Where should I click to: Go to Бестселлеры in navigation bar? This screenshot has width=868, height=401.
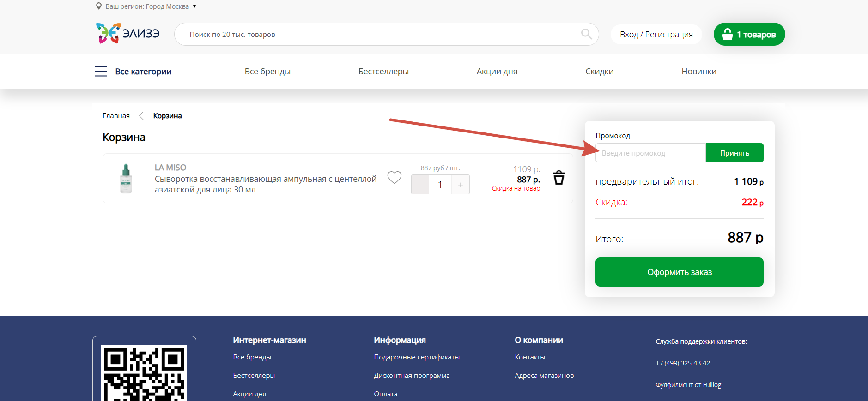pos(383,72)
